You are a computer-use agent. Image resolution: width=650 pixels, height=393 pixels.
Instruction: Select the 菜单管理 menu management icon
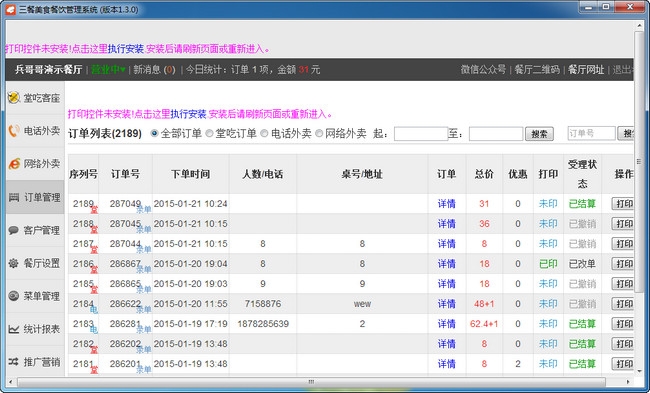click(x=14, y=296)
